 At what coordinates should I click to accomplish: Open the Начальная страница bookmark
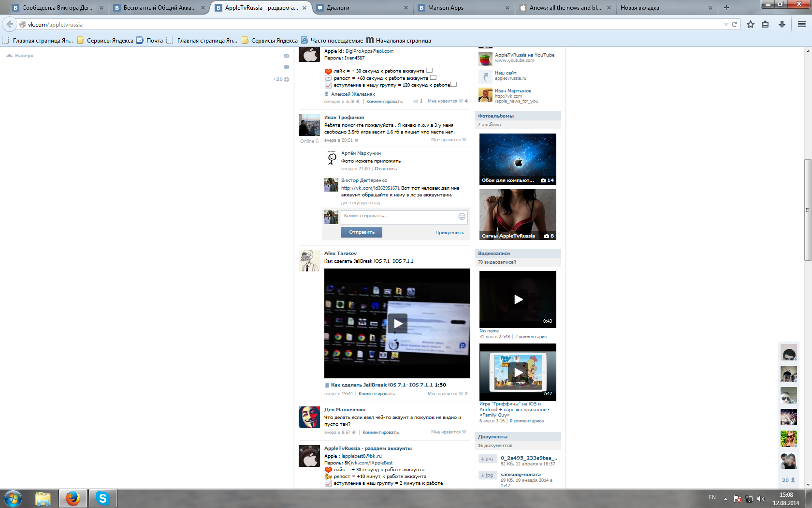pyautogui.click(x=399, y=41)
